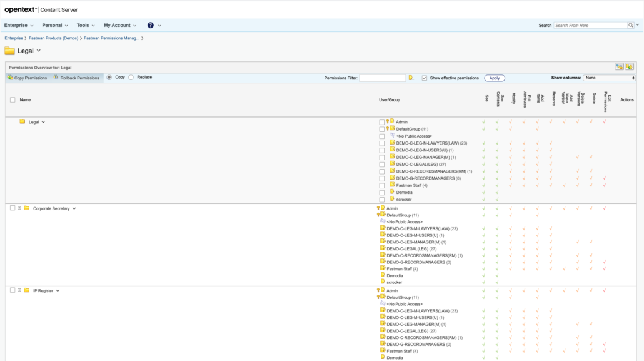Click DefaultGroup's Add Items checkmark in Legal section
This screenshot has height=361, width=644.
537,129
